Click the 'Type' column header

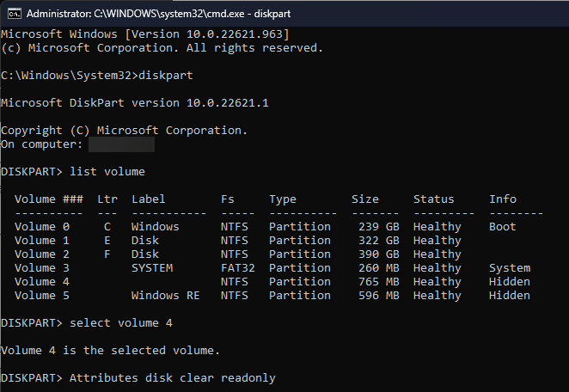[282, 199]
